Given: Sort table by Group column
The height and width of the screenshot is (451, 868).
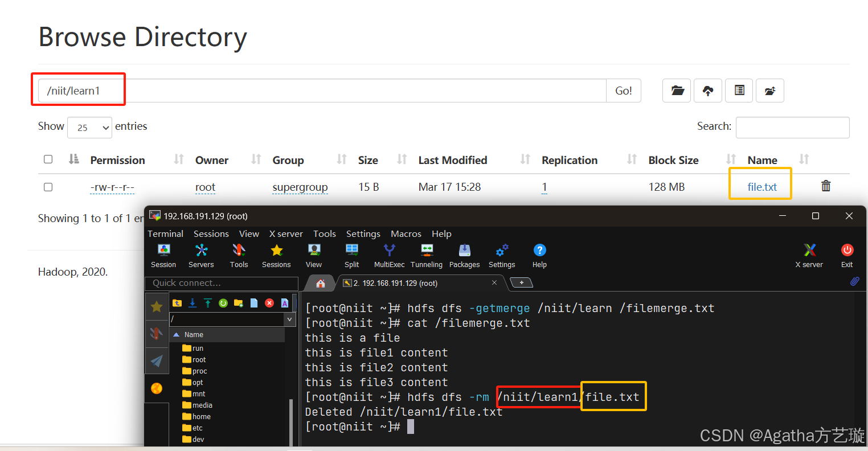Looking at the screenshot, I should tap(288, 160).
